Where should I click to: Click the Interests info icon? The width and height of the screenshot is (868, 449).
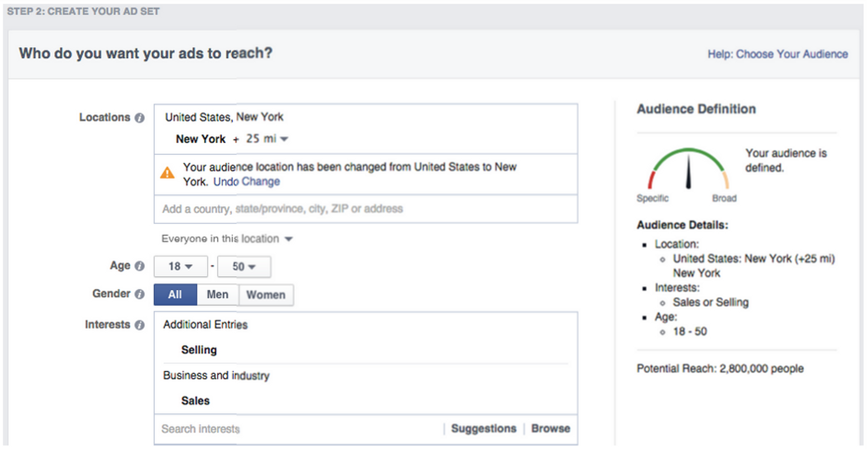point(139,325)
